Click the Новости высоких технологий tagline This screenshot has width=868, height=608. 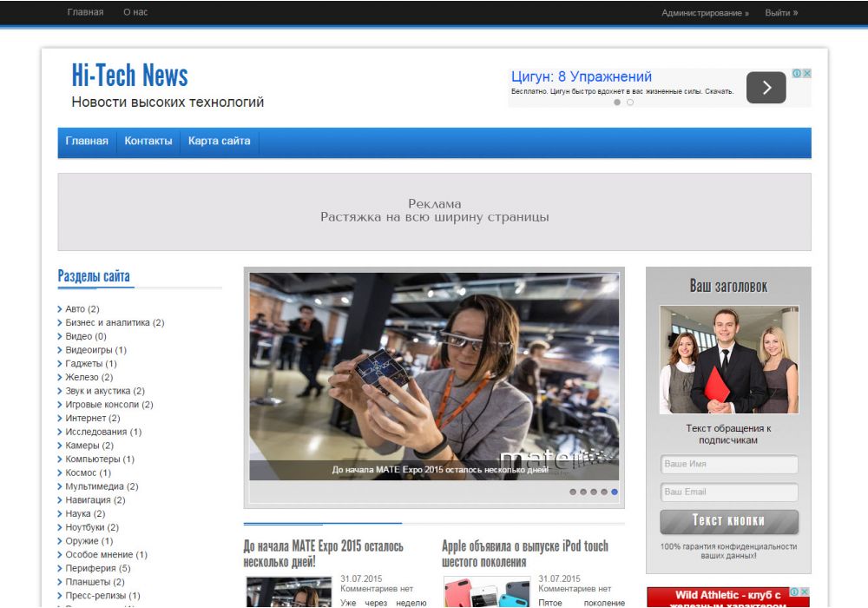coord(168,102)
